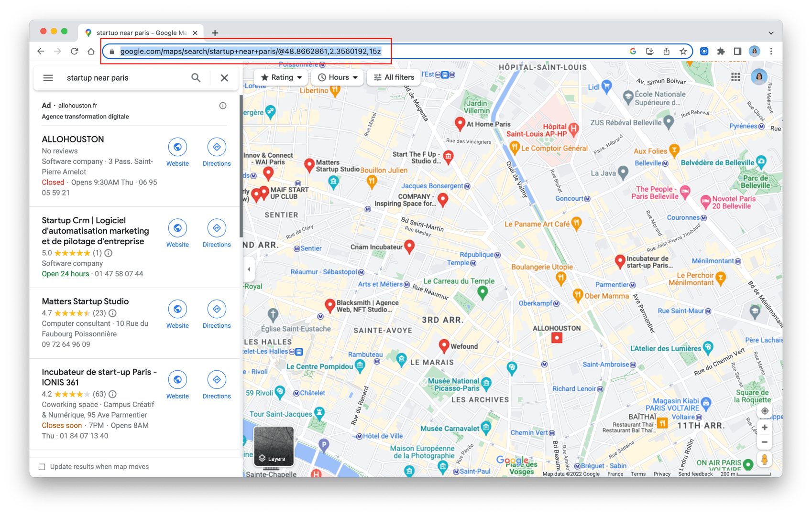Click the search magnifier icon
This screenshot has width=812, height=516.
pyautogui.click(x=196, y=78)
